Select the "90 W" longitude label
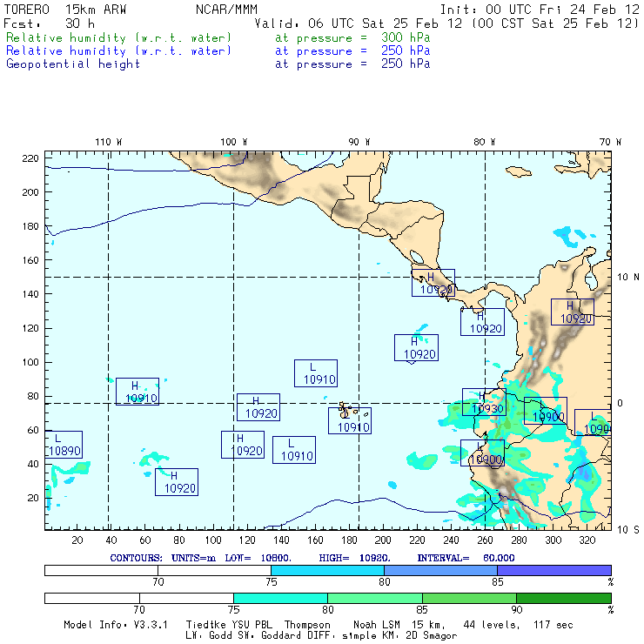 (x=359, y=142)
